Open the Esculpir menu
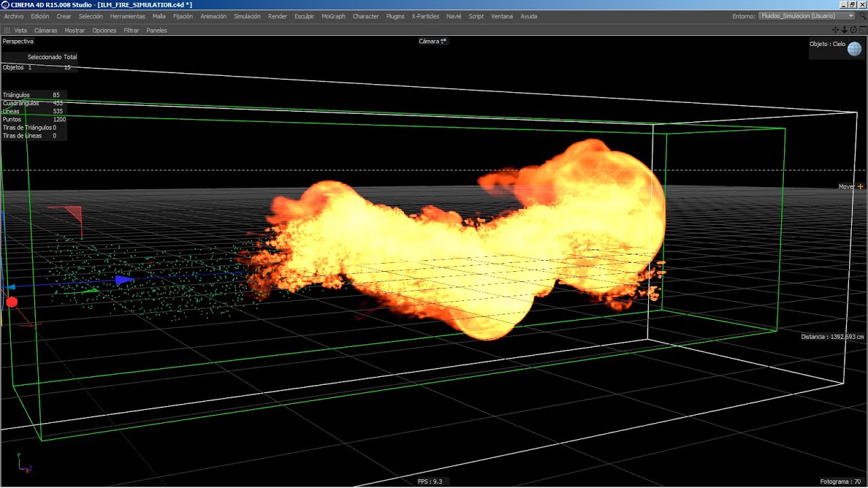Screen dimensions: 868x488 [x=304, y=16]
